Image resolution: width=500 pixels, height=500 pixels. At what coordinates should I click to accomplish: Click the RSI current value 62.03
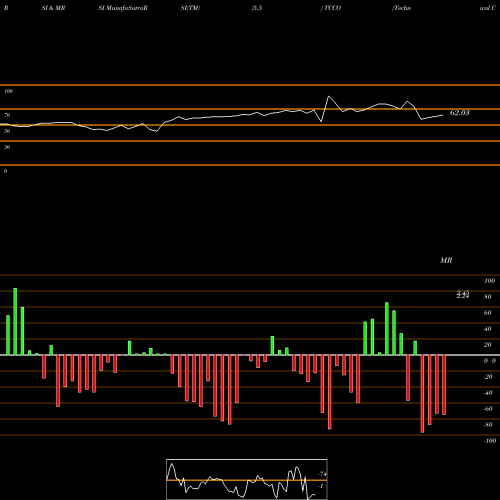(x=459, y=113)
